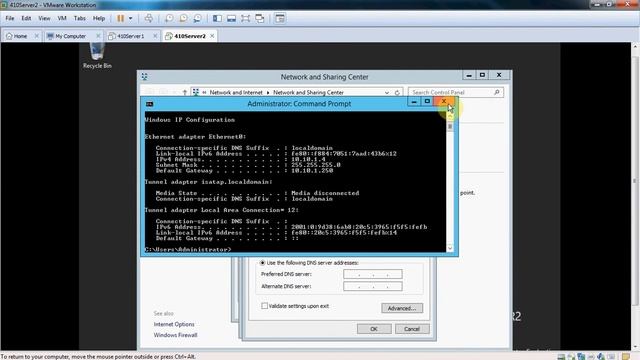640x360 pixels.
Task: Click the magnifier icon in Search Control Panel
Action: click(x=497, y=93)
